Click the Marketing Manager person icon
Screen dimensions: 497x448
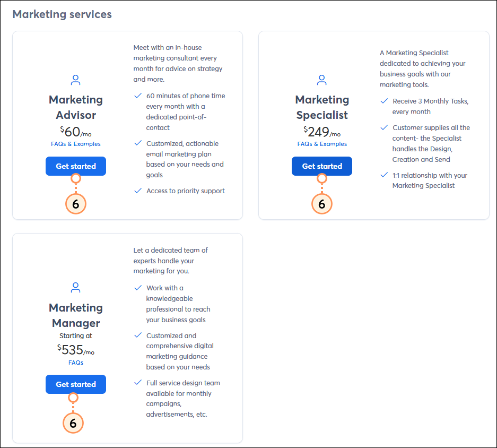[75, 288]
